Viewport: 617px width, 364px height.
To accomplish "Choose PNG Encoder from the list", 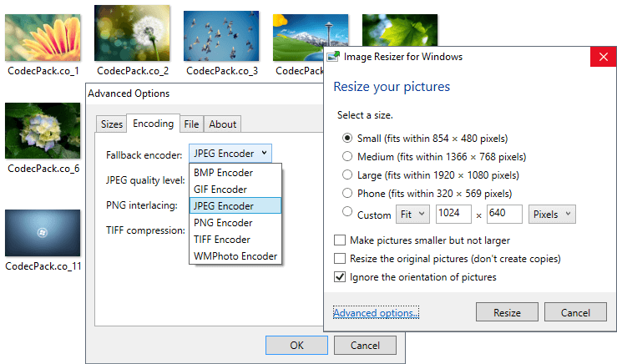I will [223, 223].
